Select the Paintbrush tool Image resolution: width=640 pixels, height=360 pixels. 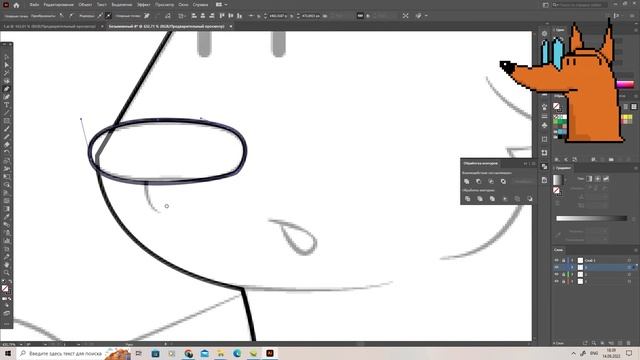coord(7,129)
